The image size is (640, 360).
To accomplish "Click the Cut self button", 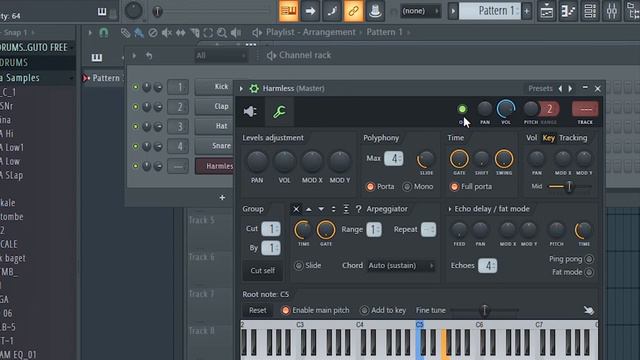I will [262, 271].
